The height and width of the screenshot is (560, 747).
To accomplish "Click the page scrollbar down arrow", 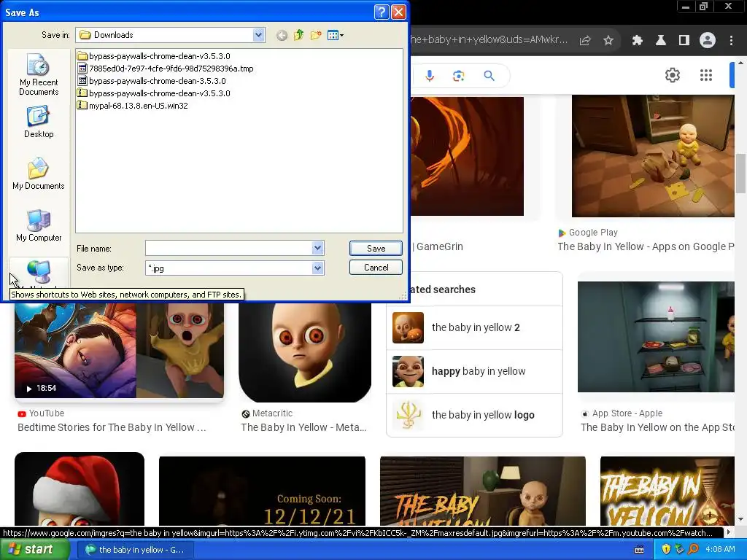I will point(740,519).
